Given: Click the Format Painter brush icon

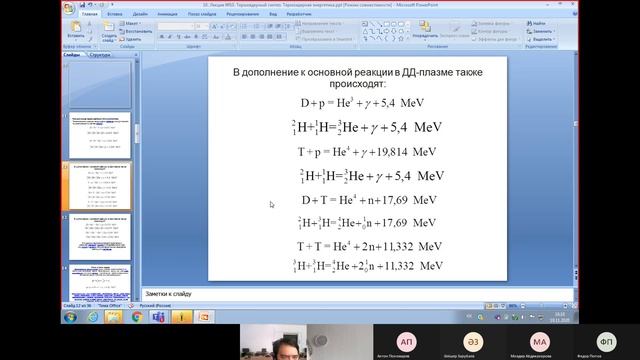Looking at the screenshot, I should pos(90,39).
